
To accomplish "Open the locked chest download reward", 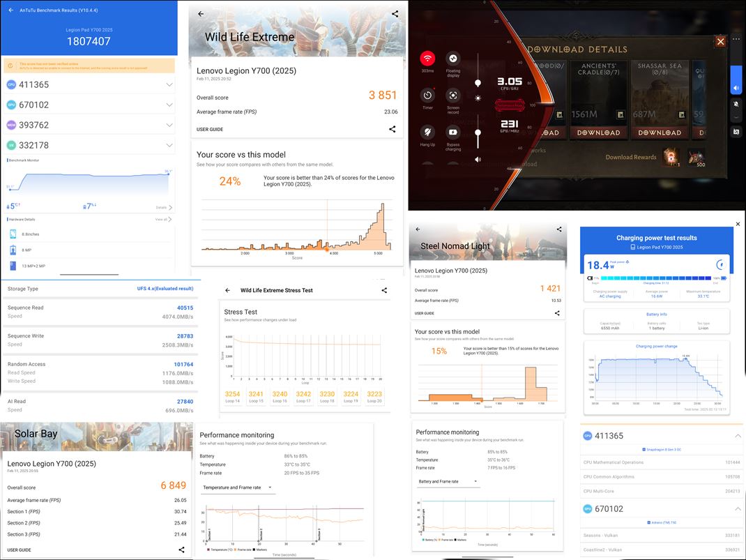I will point(671,157).
